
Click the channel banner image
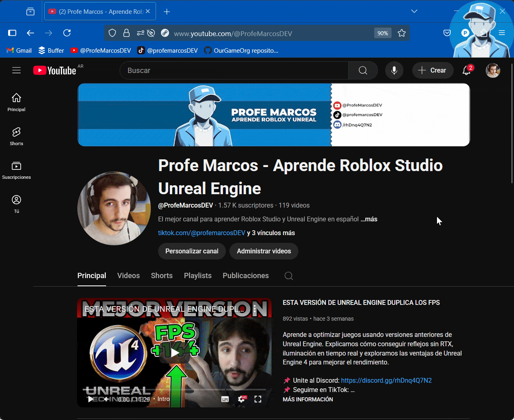pos(274,115)
